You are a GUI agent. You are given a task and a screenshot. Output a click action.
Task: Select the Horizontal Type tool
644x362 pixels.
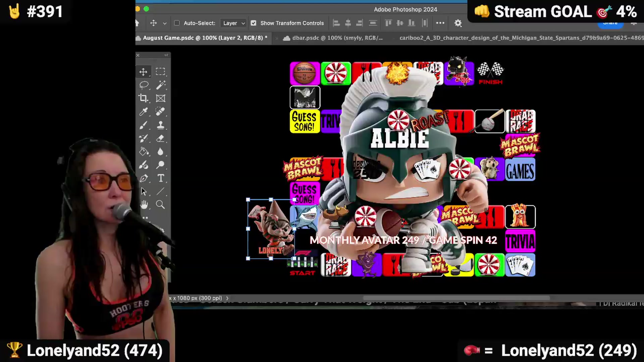160,178
